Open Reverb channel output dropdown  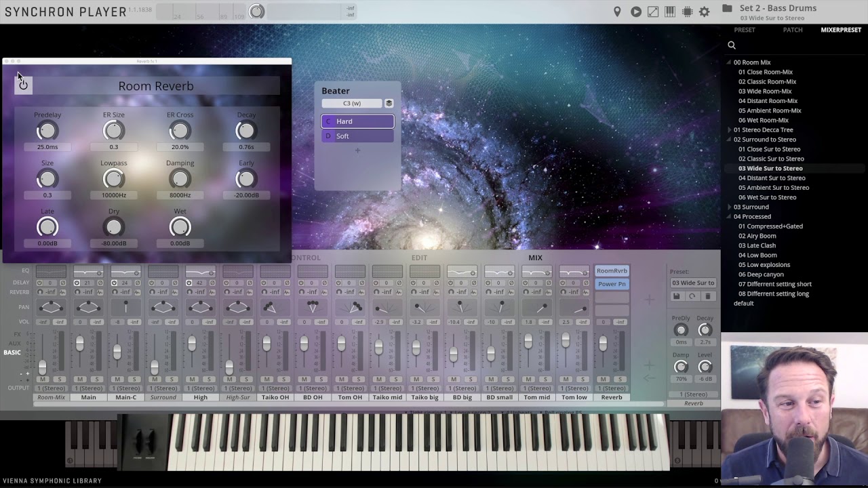tap(611, 388)
